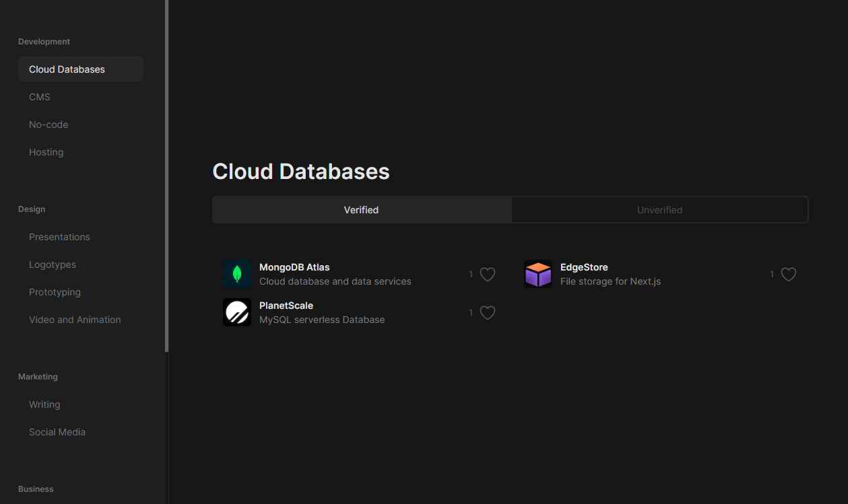
Task: Go to the Logotypes category
Action: 53,264
